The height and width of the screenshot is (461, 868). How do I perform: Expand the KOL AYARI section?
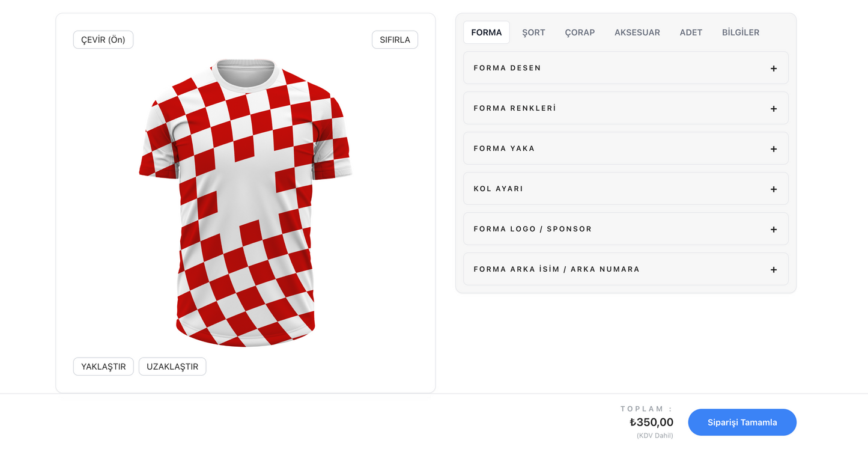coord(625,189)
